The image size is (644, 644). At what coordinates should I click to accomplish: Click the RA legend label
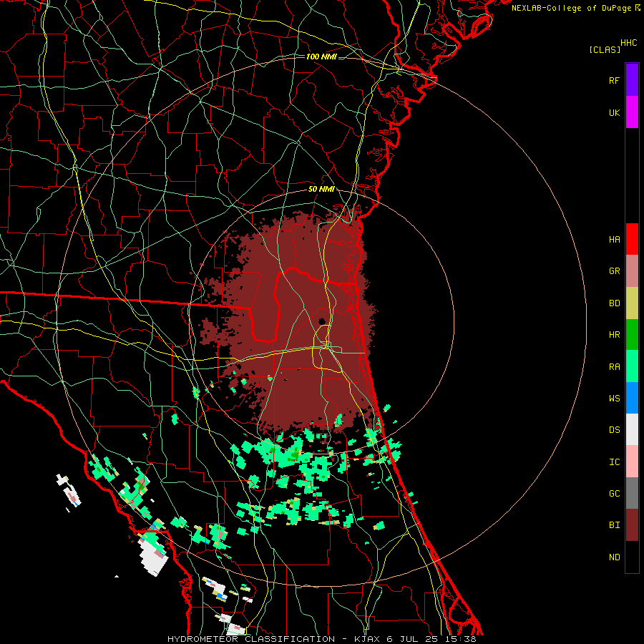614,367
